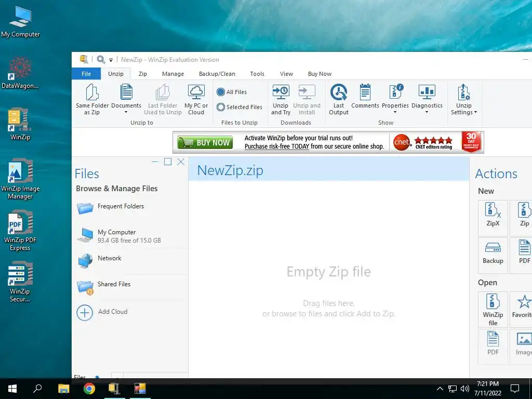
Task: Open My Computer desktop icon
Action: (20, 22)
